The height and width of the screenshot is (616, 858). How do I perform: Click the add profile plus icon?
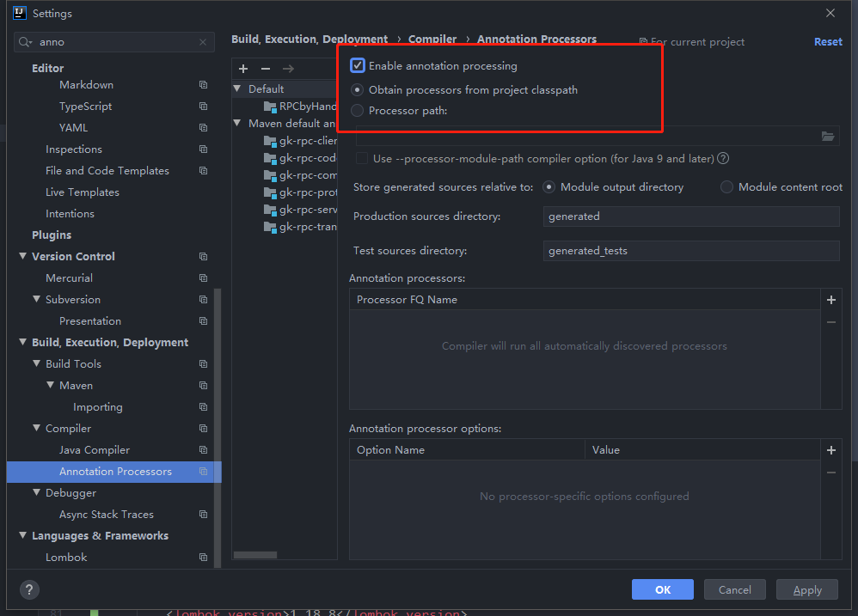click(x=243, y=69)
